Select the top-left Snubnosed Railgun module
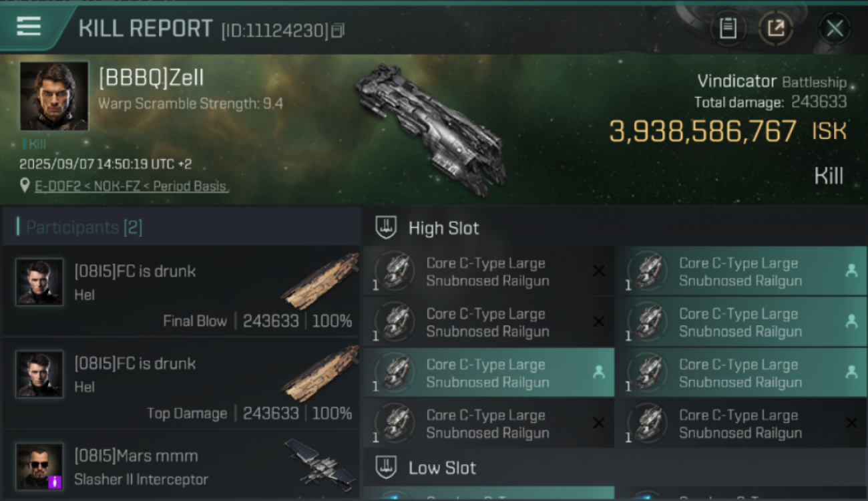 (488, 272)
